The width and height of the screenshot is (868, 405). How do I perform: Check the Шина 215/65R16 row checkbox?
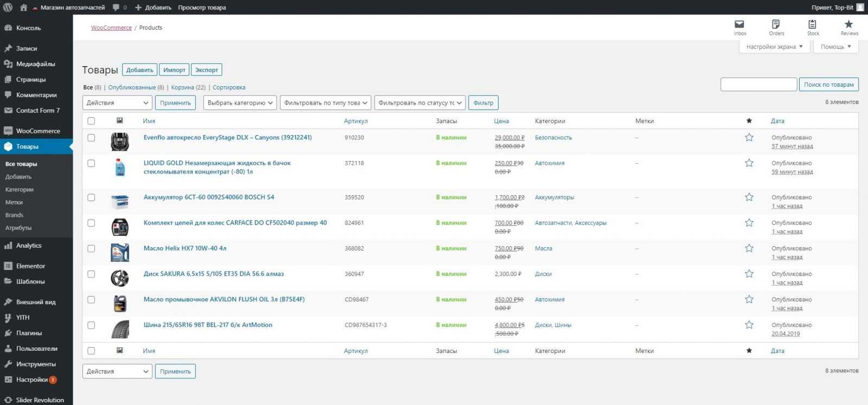(x=91, y=325)
